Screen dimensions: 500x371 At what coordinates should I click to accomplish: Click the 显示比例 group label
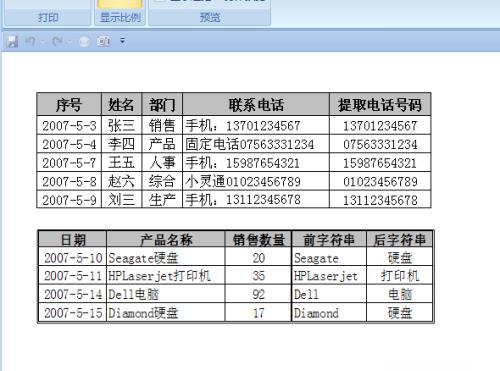point(120,17)
